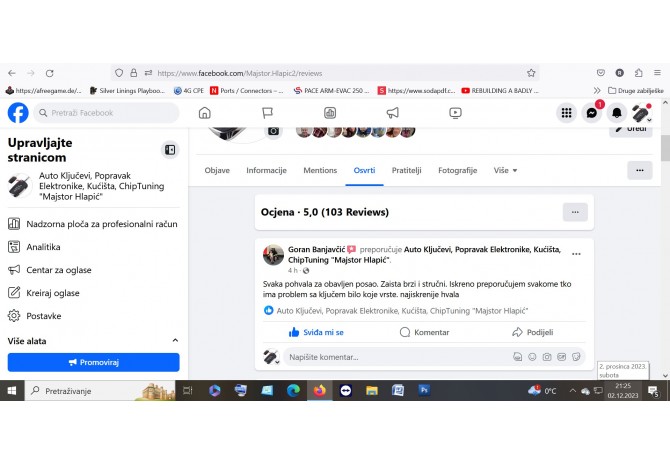The image size is (670, 464).
Task: Open the Pages flag icon
Action: (x=267, y=113)
